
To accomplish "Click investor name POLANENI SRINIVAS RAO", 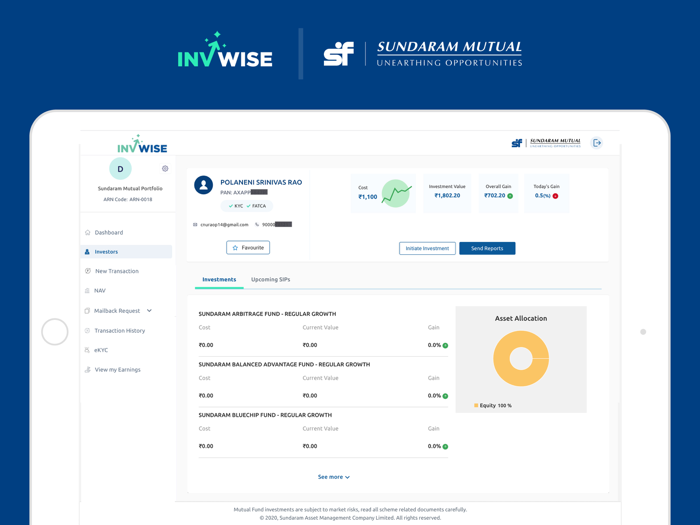I will pyautogui.click(x=261, y=182).
